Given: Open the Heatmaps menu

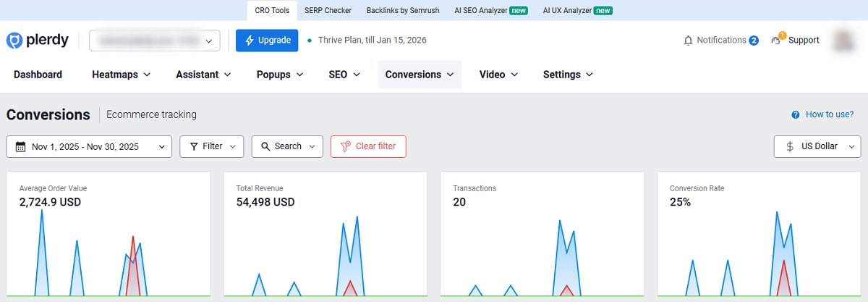Looking at the screenshot, I should [x=121, y=75].
